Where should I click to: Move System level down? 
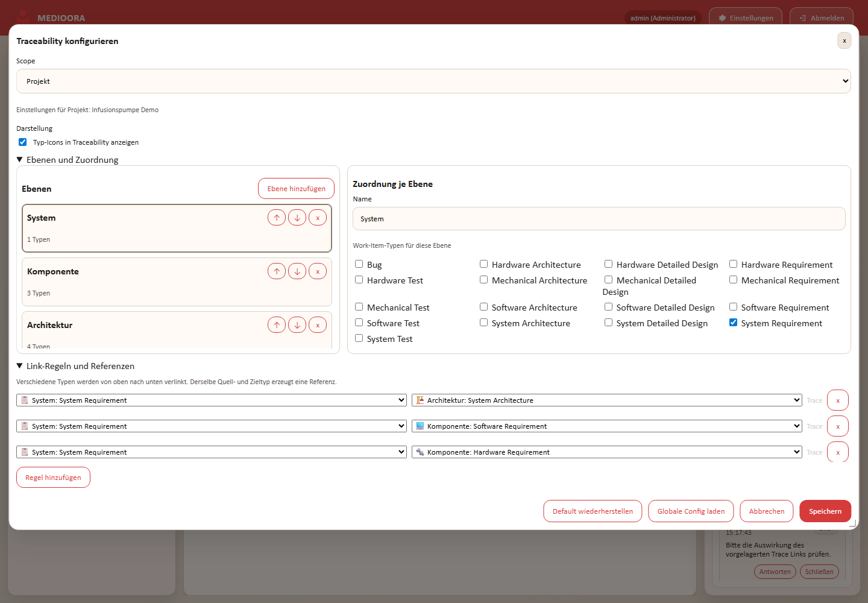point(297,218)
